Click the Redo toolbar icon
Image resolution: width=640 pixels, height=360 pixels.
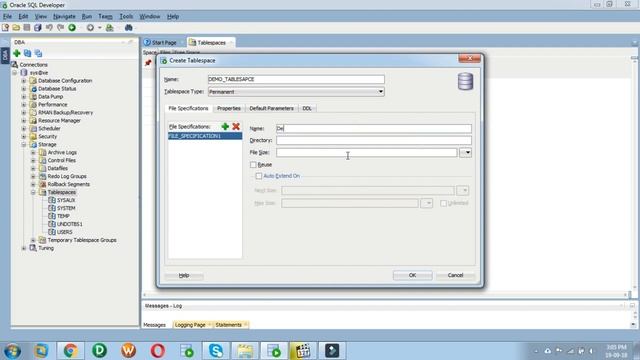tap(60, 28)
